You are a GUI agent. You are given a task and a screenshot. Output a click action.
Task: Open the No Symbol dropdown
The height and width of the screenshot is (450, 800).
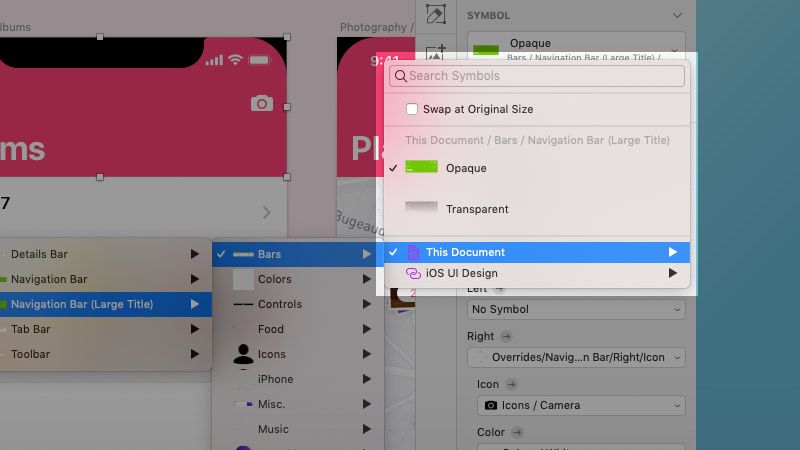576,309
